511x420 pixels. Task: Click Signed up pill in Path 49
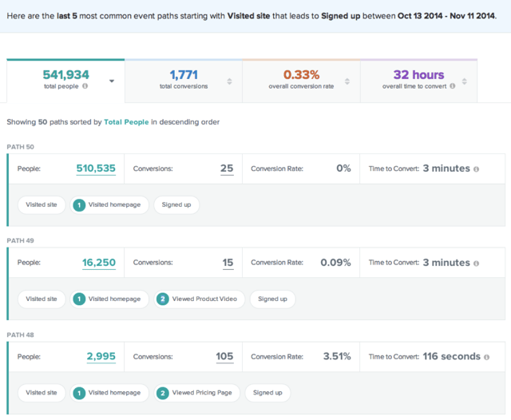pyautogui.click(x=272, y=299)
